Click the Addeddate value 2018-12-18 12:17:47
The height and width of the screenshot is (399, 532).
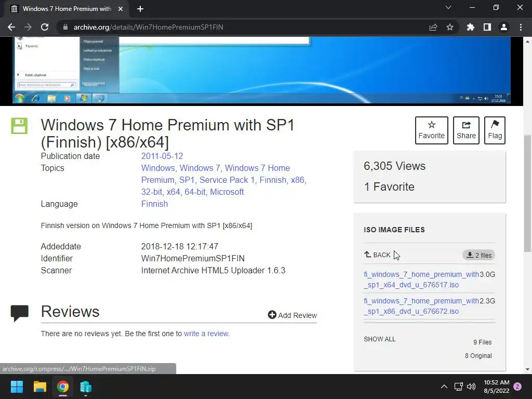click(x=179, y=246)
